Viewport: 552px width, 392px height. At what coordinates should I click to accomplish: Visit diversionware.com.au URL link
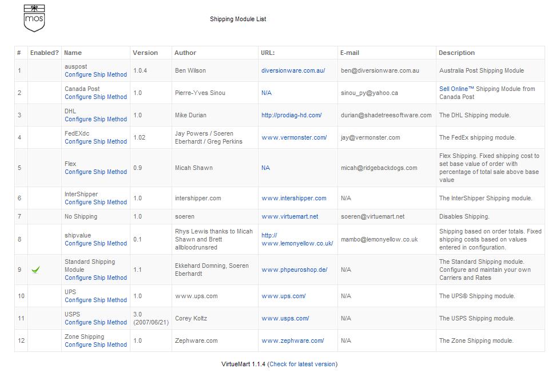point(293,71)
